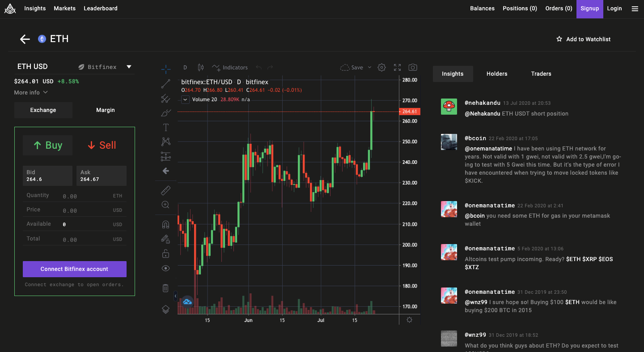Change the D timeframe interval
This screenshot has width=644, height=352.
(x=185, y=68)
